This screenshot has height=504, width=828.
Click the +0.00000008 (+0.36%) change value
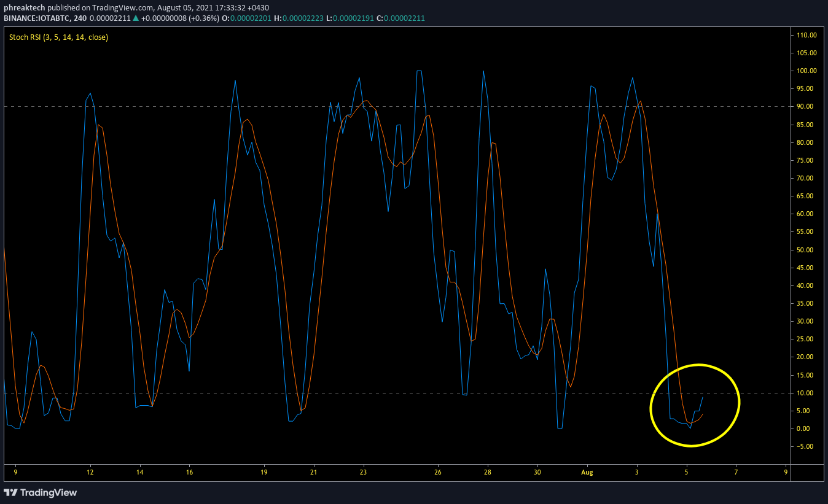pyautogui.click(x=180, y=18)
